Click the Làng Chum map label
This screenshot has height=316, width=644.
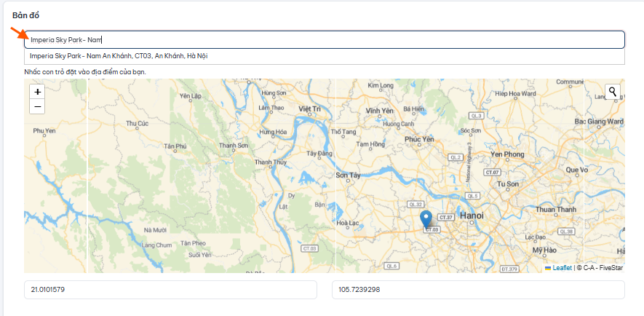click(156, 245)
